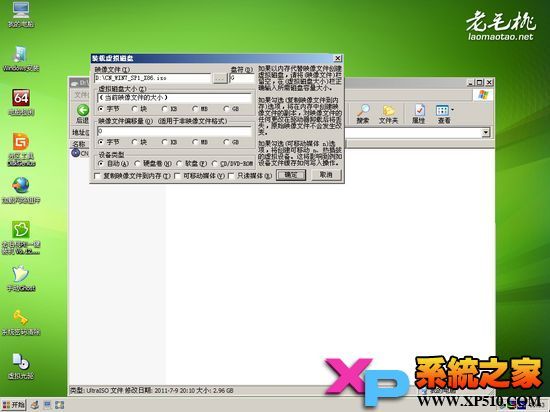The image size is (550, 412).
Task: Toggle the Folders pane icon in Explorer
Action: (x=389, y=110)
